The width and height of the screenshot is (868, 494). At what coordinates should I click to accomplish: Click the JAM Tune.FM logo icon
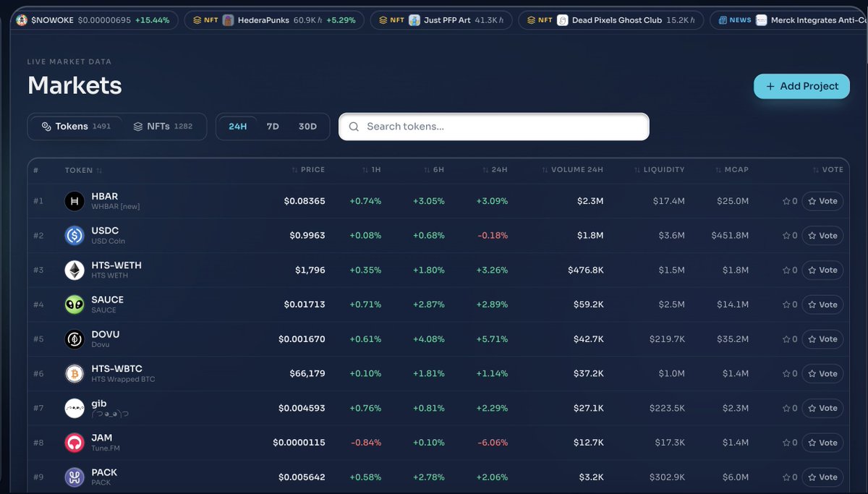(x=75, y=443)
